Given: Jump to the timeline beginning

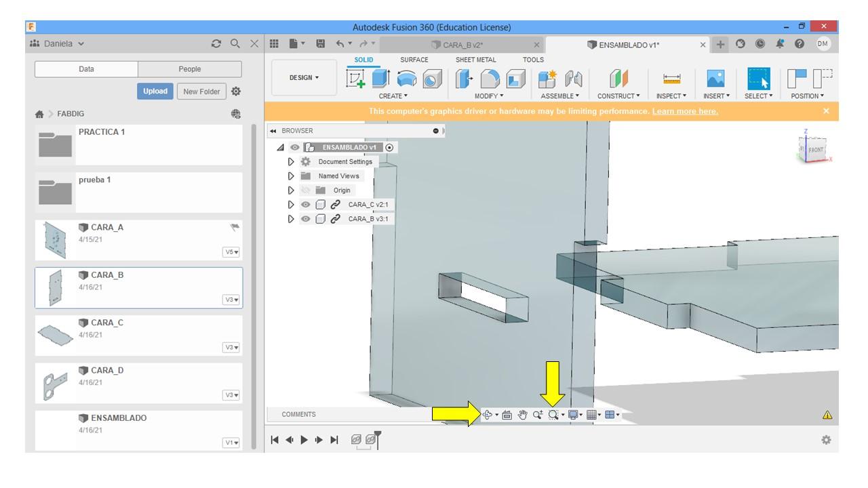Looking at the screenshot, I should [275, 440].
